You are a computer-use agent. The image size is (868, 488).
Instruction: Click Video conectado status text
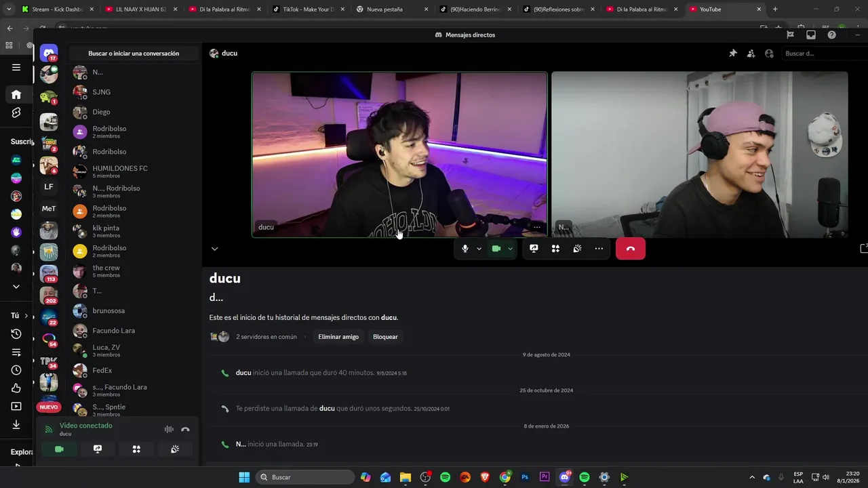[86, 426]
